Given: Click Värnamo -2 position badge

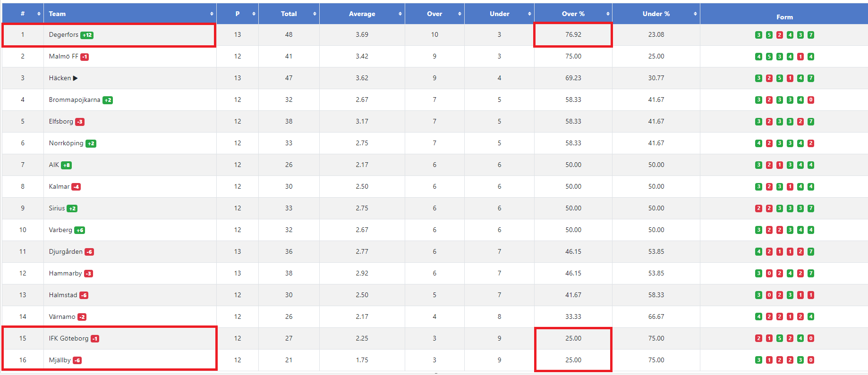Looking at the screenshot, I should 82,317.
